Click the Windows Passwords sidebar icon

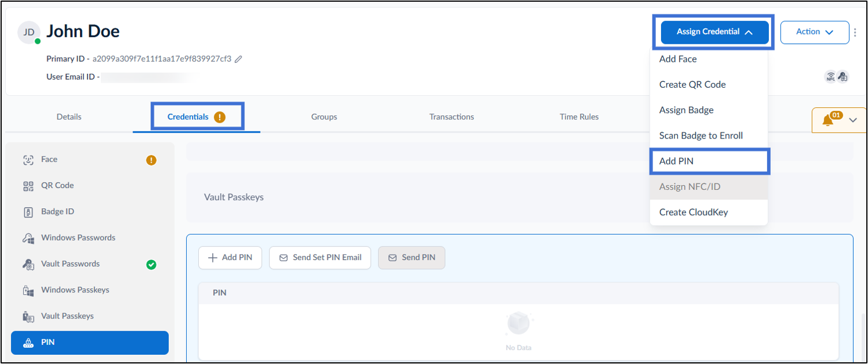point(28,238)
